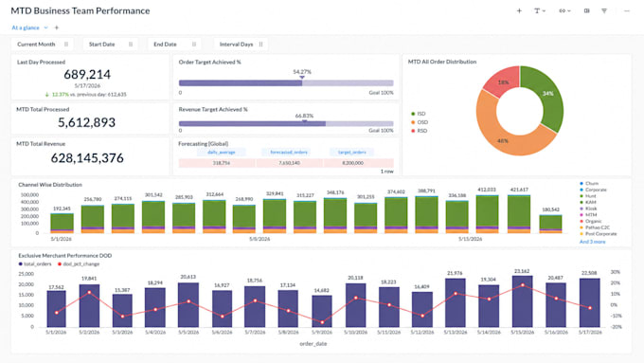This screenshot has height=363, width=644.
Task: Add a new dashboard tab with plus
Action: tap(57, 27)
